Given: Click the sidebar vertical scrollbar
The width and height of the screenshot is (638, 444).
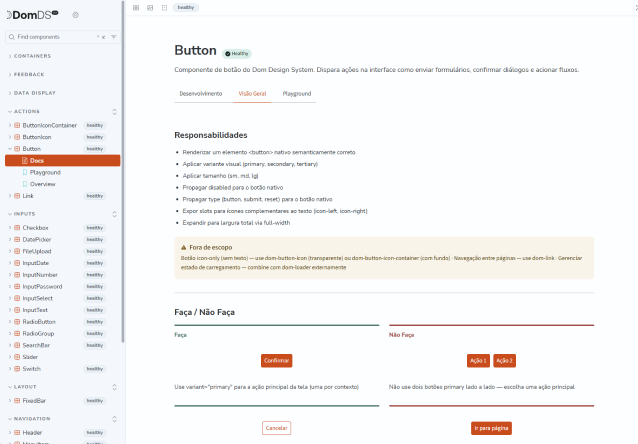Looking at the screenshot, I should tap(123, 171).
